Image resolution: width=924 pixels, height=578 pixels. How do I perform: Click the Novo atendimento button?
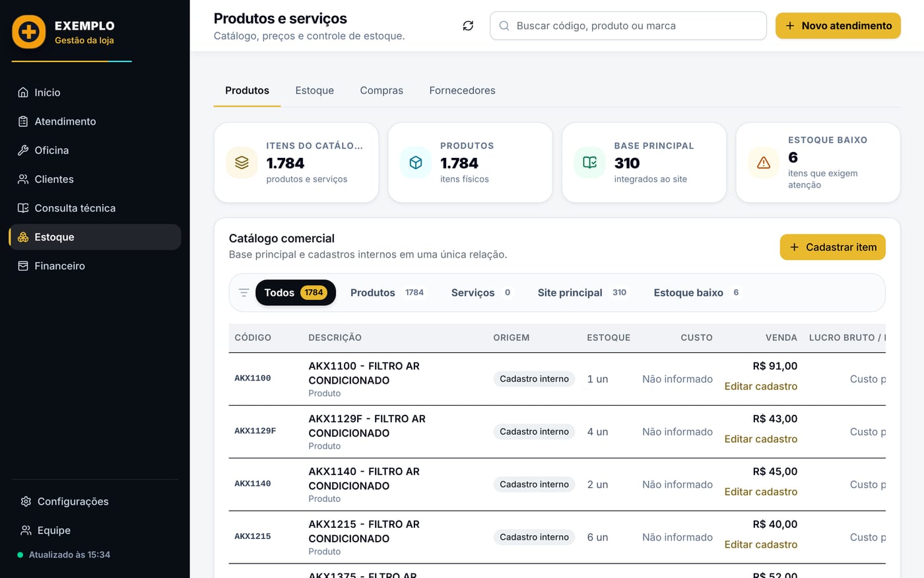[838, 26]
